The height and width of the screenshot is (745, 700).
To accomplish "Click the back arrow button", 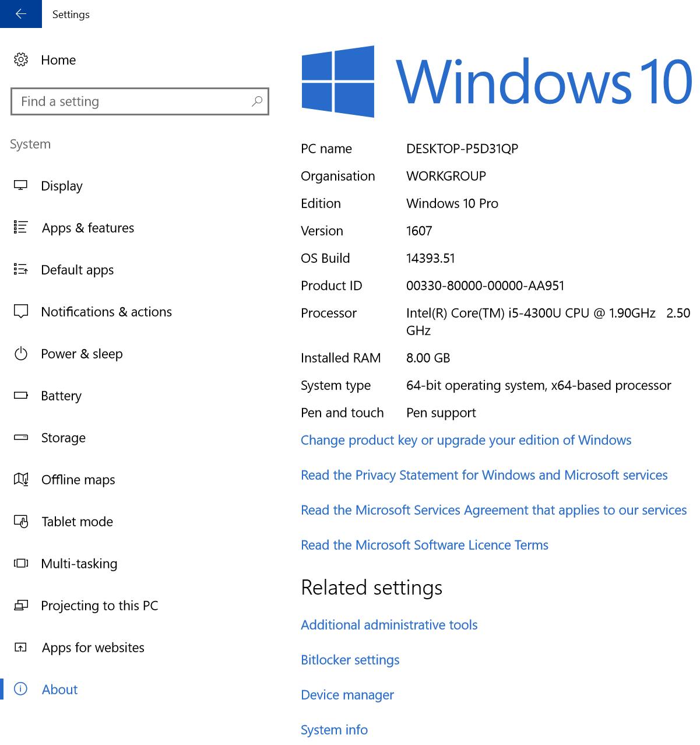I will pos(21,14).
